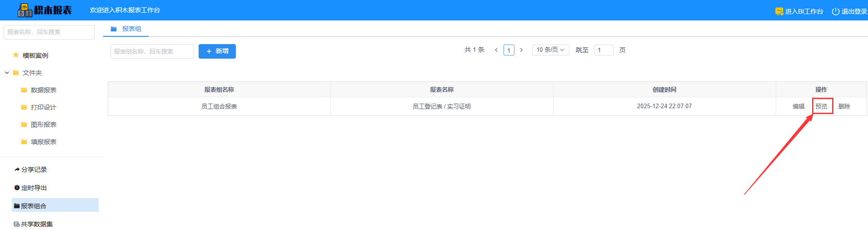Go to the next page arrow
Viewport: 868px width, 230px height.
pyautogui.click(x=521, y=50)
